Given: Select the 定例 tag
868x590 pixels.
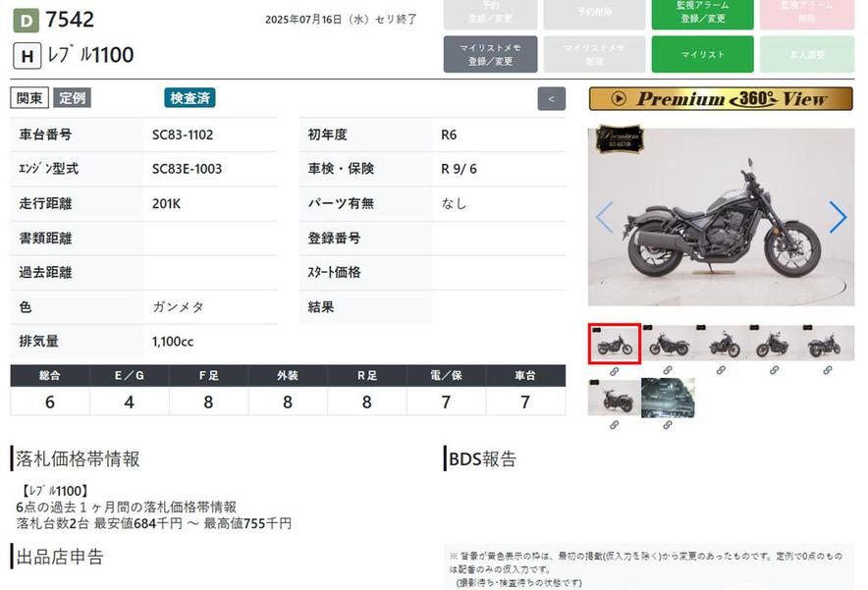Looking at the screenshot, I should tap(72, 98).
